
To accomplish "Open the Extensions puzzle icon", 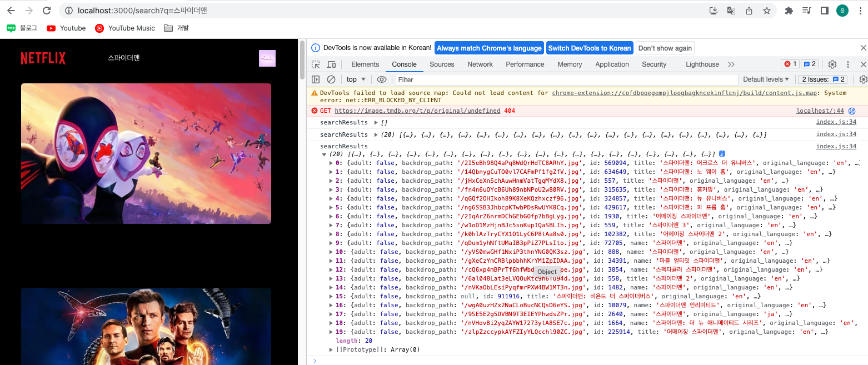I will pos(789,11).
